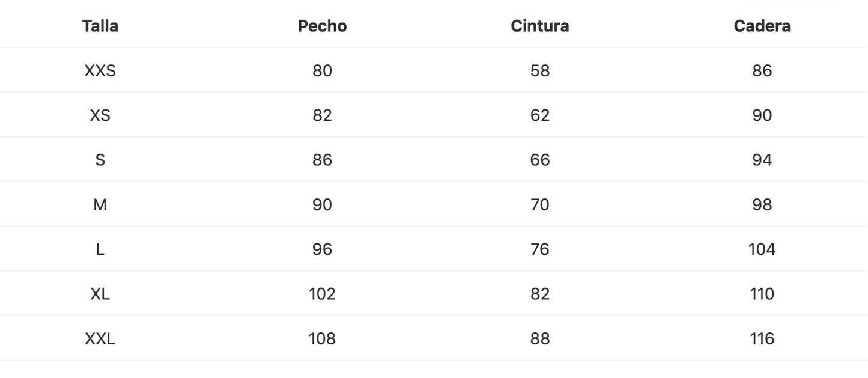Click Pecho value 80 for XXS
This screenshot has width=868, height=378.
click(322, 71)
